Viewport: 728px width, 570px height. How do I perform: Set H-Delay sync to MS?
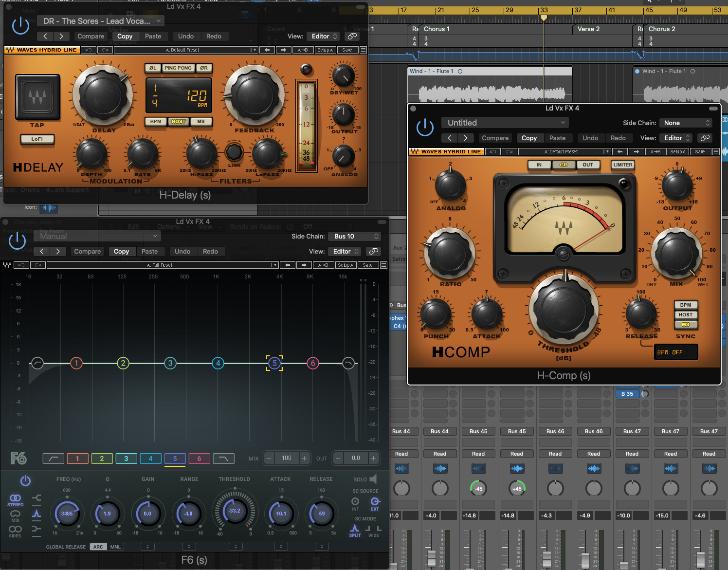pos(201,122)
